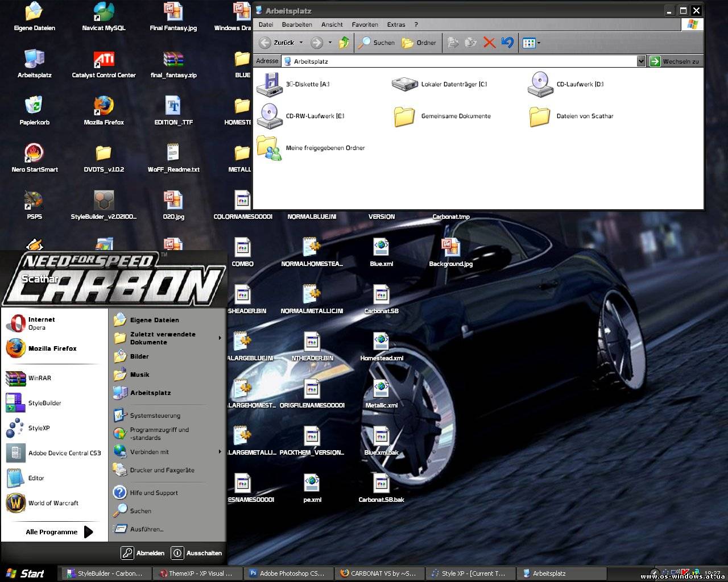The width and height of the screenshot is (728, 582).
Task: Click the Wechseln zu go button
Action: tap(675, 61)
